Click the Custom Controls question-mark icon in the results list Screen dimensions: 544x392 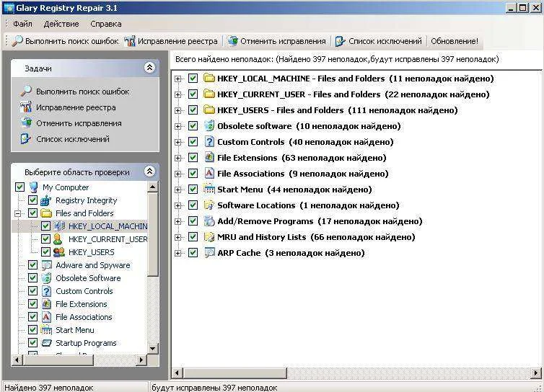point(209,141)
